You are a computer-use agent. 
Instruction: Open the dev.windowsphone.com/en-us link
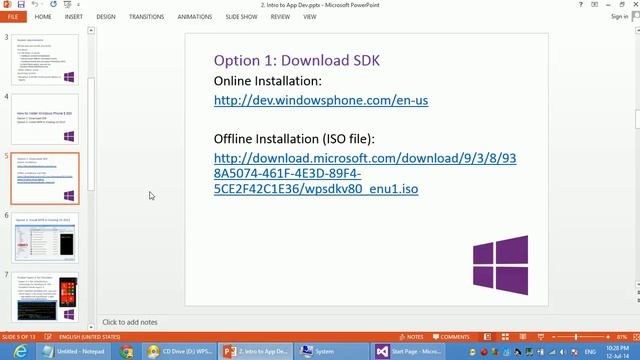click(321, 100)
